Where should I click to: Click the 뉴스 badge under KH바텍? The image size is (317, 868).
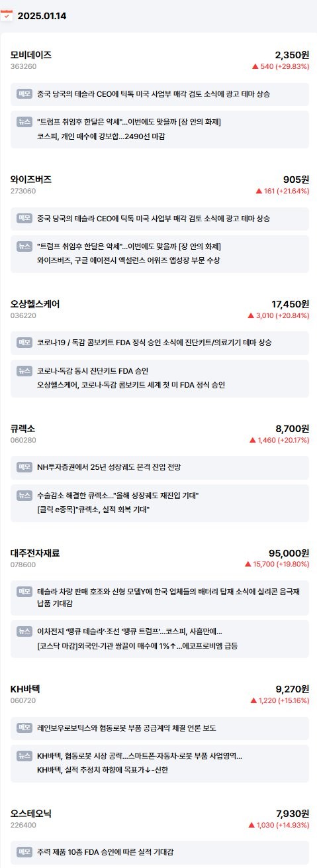click(24, 755)
